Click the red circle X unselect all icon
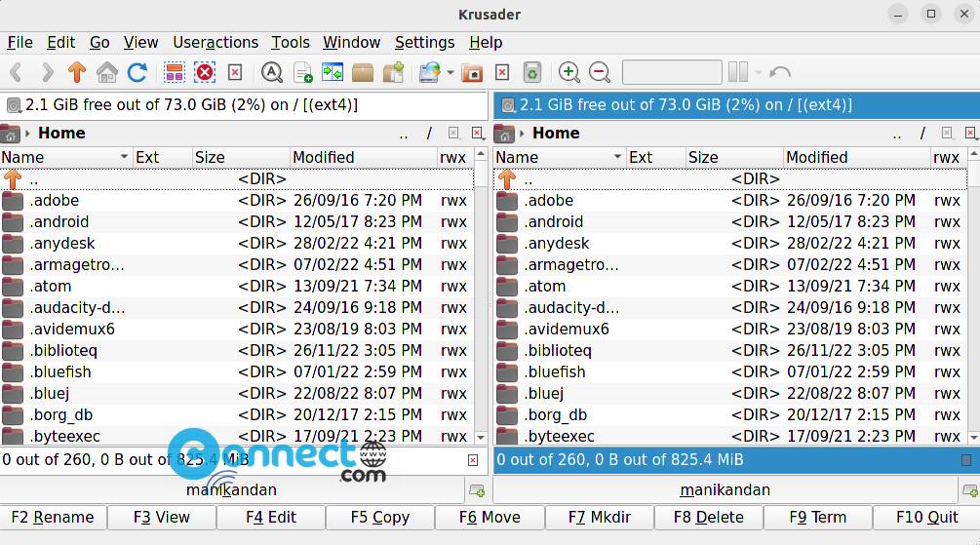The width and height of the screenshot is (980, 545). pyautogui.click(x=205, y=72)
